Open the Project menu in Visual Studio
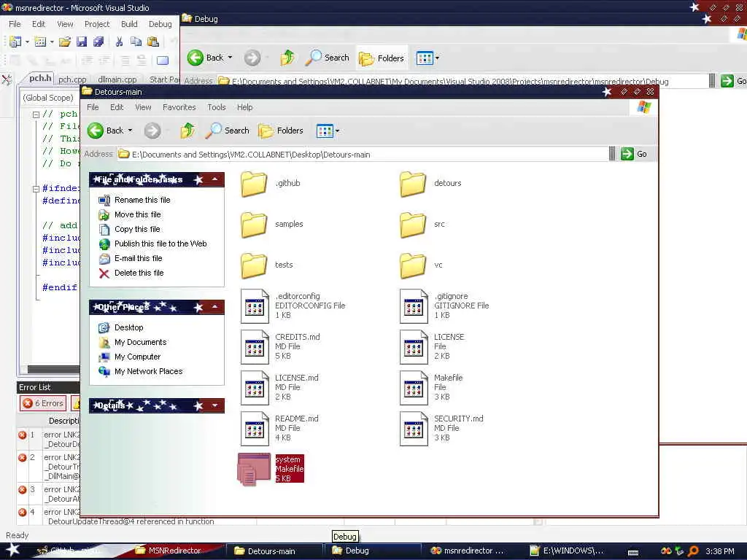Screen dimensions: 747x560 [x=97, y=24]
